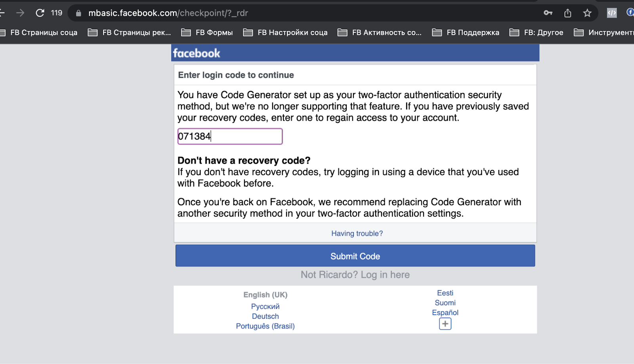
Task: Open the Инструменты bookmark folder
Action: (603, 32)
